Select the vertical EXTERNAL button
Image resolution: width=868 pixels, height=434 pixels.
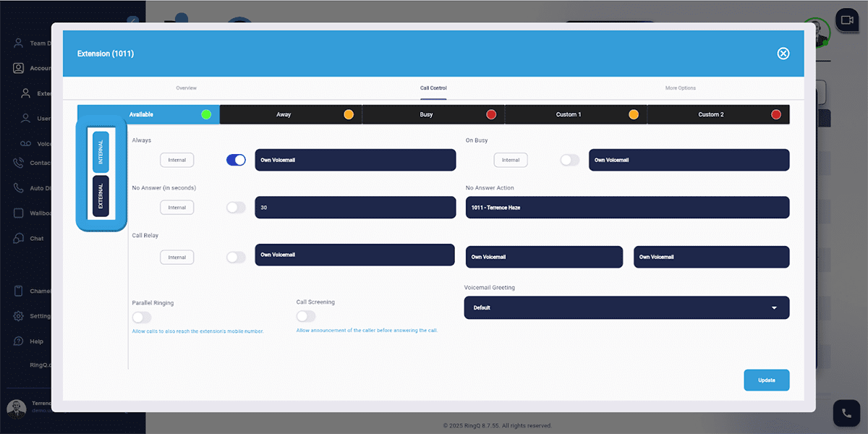[x=101, y=196]
